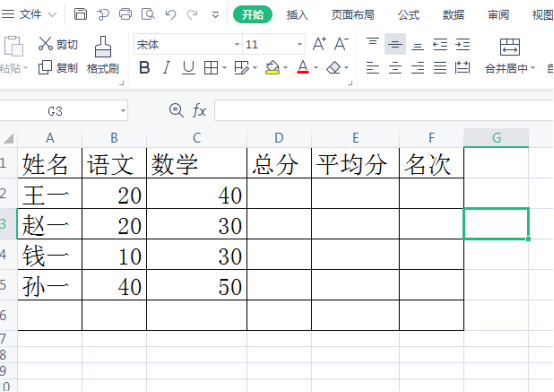The width and height of the screenshot is (554, 392).
Task: Click the Paste (粘贴) clipboard icon
Action: (x=13, y=46)
